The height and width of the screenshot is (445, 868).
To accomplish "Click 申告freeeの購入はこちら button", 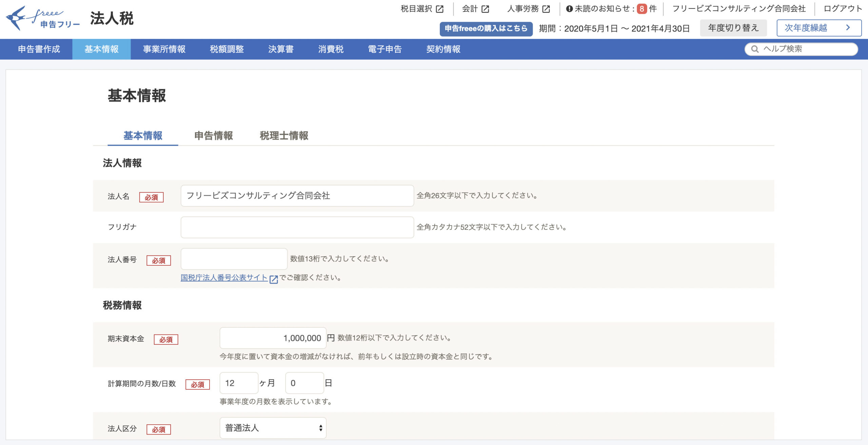I will pyautogui.click(x=486, y=28).
